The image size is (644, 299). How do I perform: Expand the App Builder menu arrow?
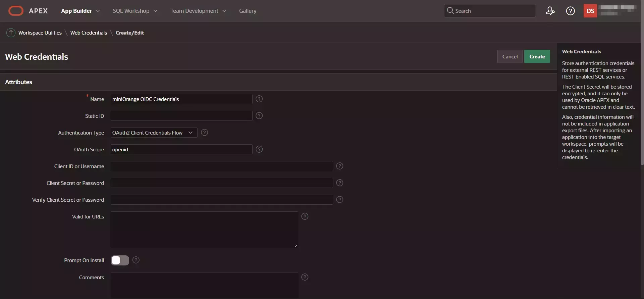(x=98, y=11)
